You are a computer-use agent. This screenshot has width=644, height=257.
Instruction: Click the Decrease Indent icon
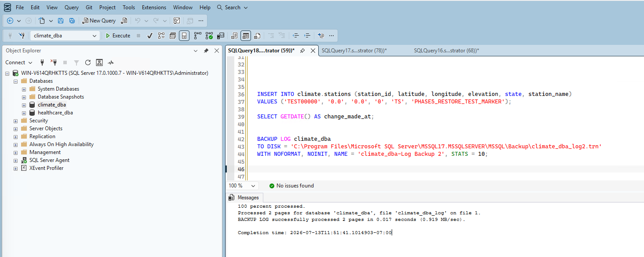tap(296, 36)
